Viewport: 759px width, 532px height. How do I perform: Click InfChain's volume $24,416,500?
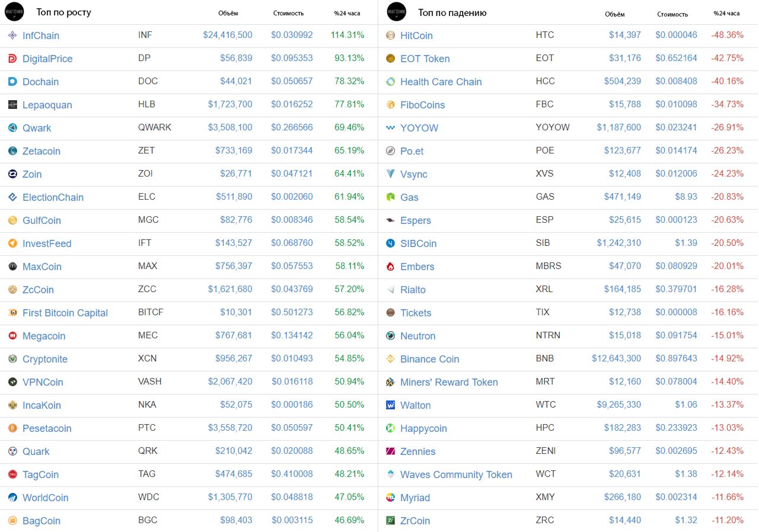(228, 35)
